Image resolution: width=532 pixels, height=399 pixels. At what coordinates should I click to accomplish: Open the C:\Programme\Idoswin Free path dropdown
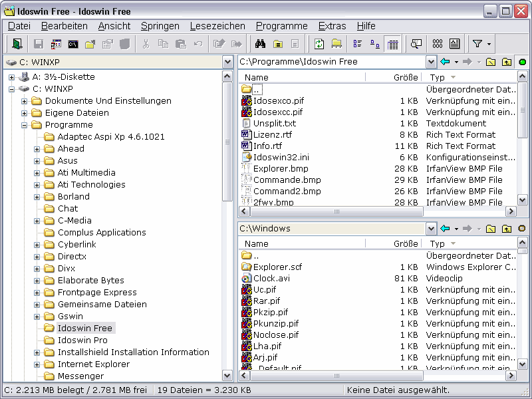tap(431, 62)
